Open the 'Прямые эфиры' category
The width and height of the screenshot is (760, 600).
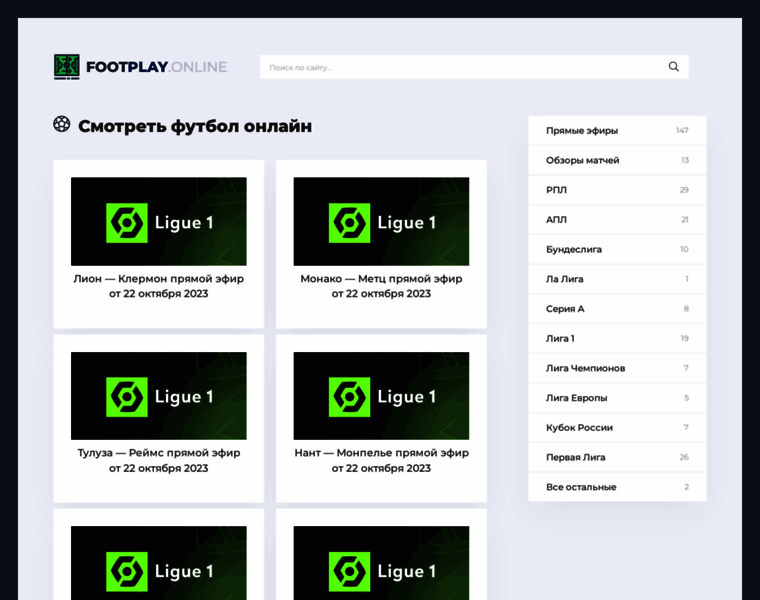pos(617,130)
